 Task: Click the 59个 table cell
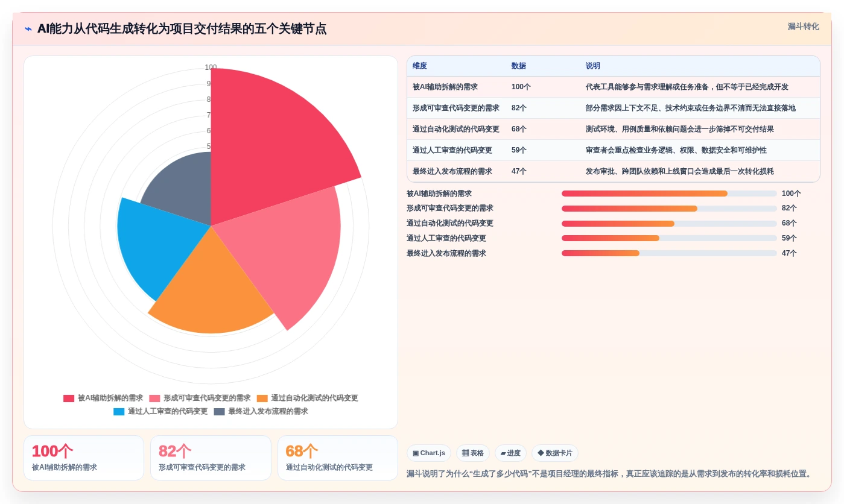click(519, 150)
